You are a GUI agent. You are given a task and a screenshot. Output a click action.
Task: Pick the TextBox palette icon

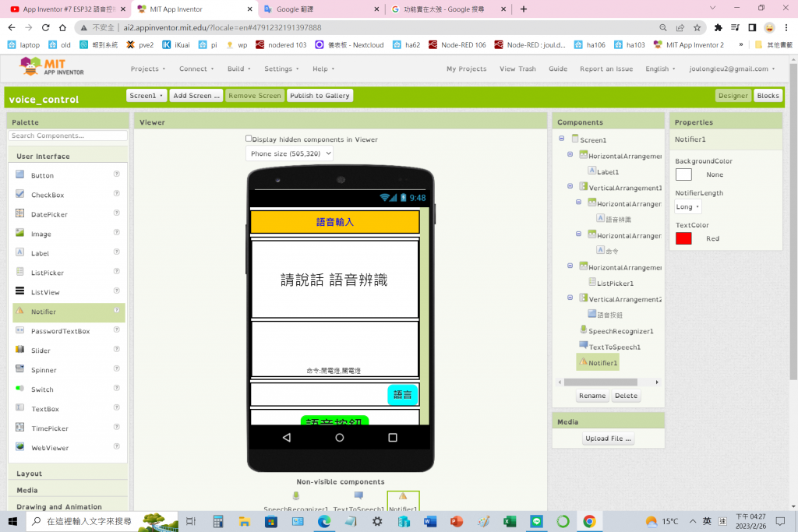coord(19,408)
